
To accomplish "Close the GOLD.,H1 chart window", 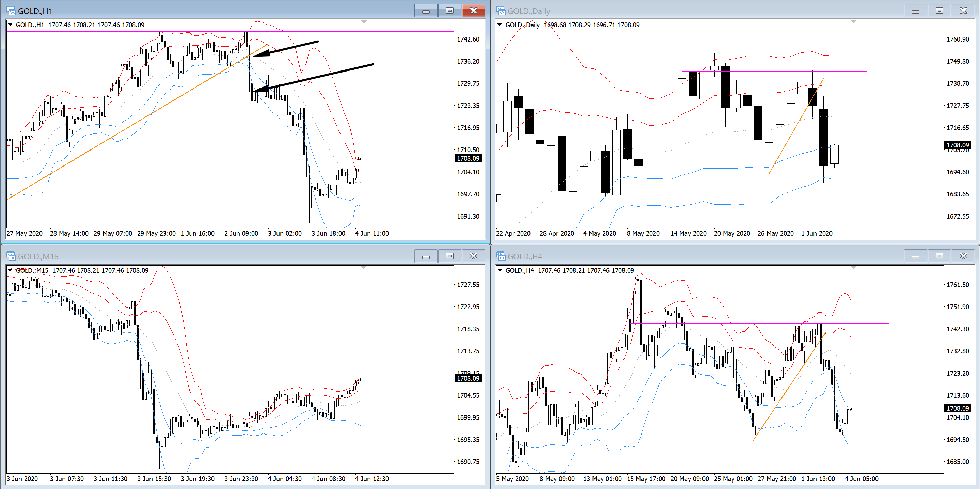I will (x=473, y=11).
